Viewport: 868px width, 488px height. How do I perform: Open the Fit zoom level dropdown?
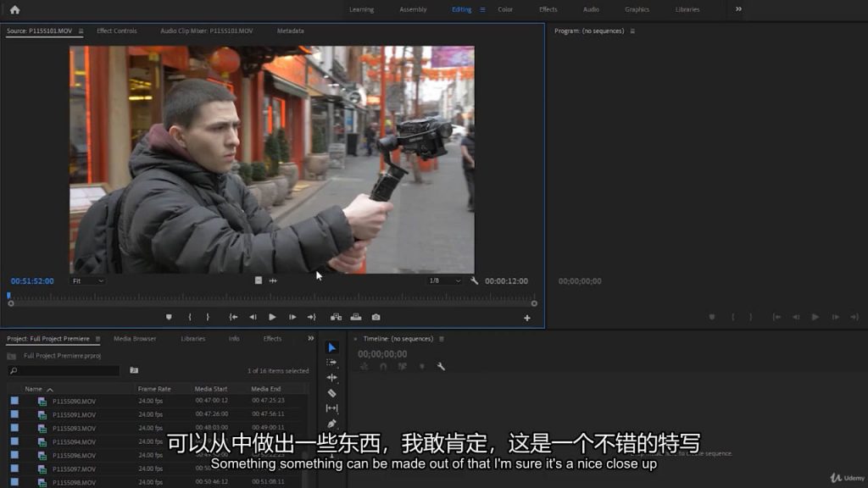[x=87, y=280]
